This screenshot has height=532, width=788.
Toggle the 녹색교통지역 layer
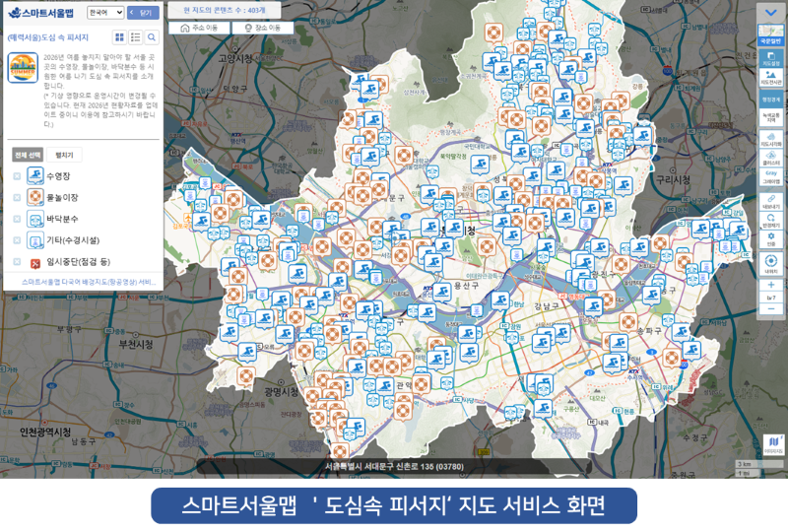(x=770, y=117)
